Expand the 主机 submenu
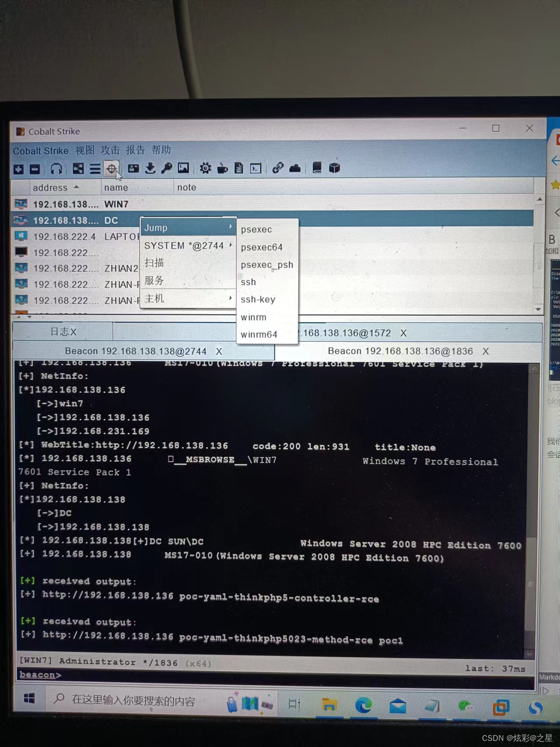Screen dimensions: 560x747 (188, 299)
